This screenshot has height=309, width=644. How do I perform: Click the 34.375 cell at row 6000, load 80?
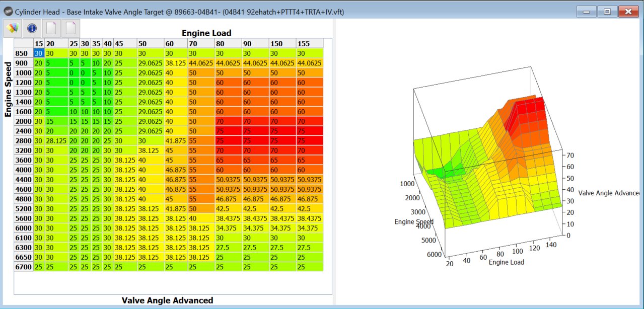(x=228, y=228)
